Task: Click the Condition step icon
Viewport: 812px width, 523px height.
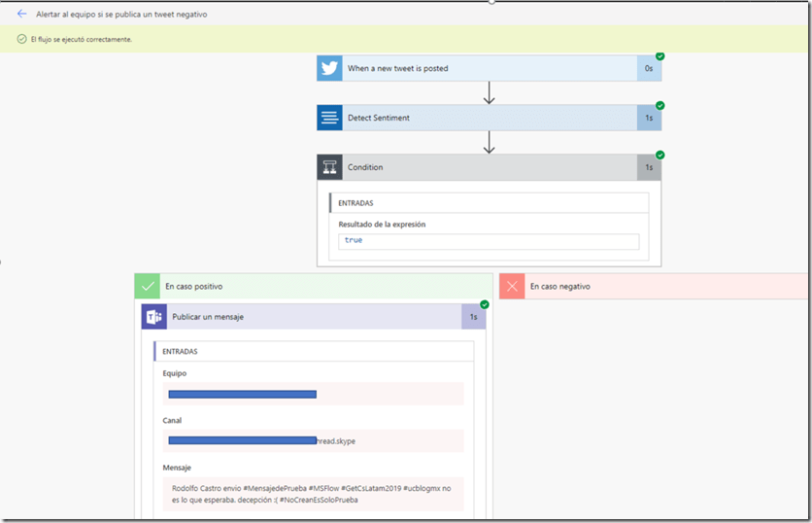Action: click(329, 167)
